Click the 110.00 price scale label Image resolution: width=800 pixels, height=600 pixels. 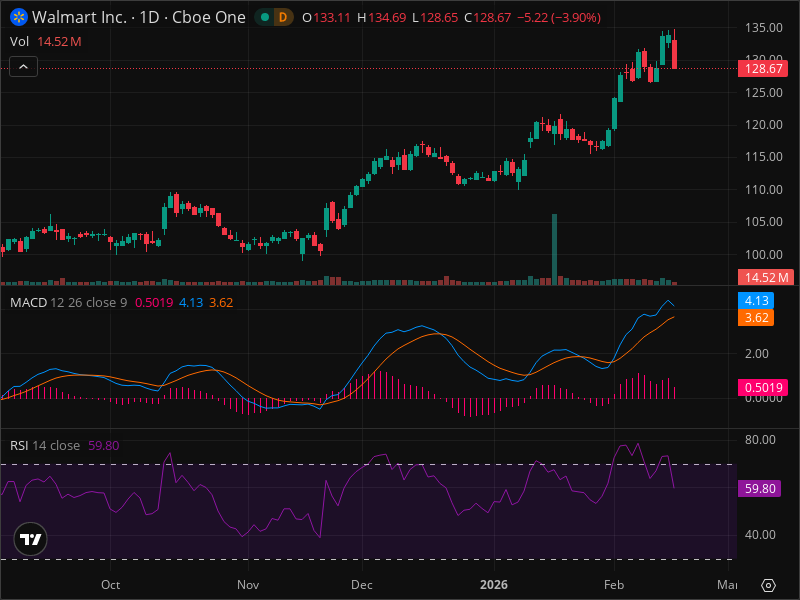(763, 189)
